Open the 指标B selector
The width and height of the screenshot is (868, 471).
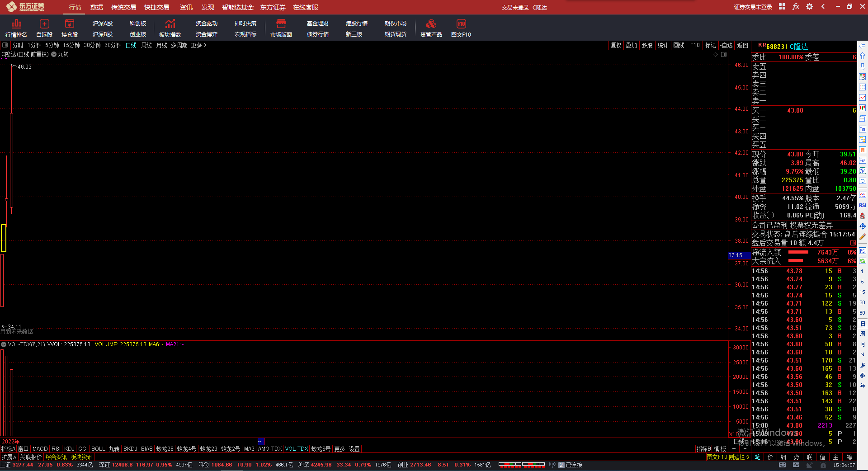point(703,449)
